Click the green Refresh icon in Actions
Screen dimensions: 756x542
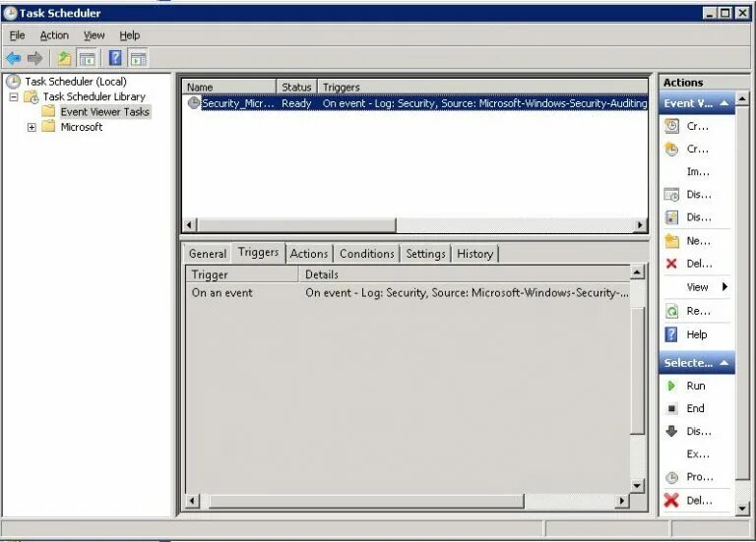click(x=671, y=311)
